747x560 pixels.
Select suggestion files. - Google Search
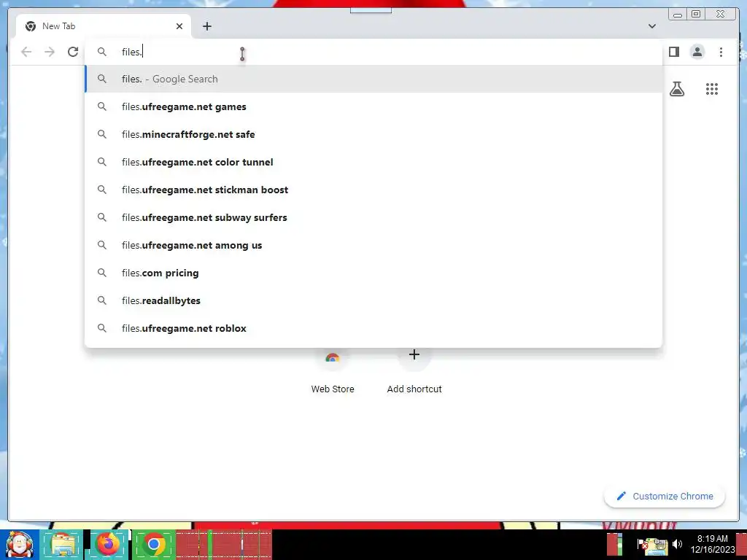click(x=373, y=79)
